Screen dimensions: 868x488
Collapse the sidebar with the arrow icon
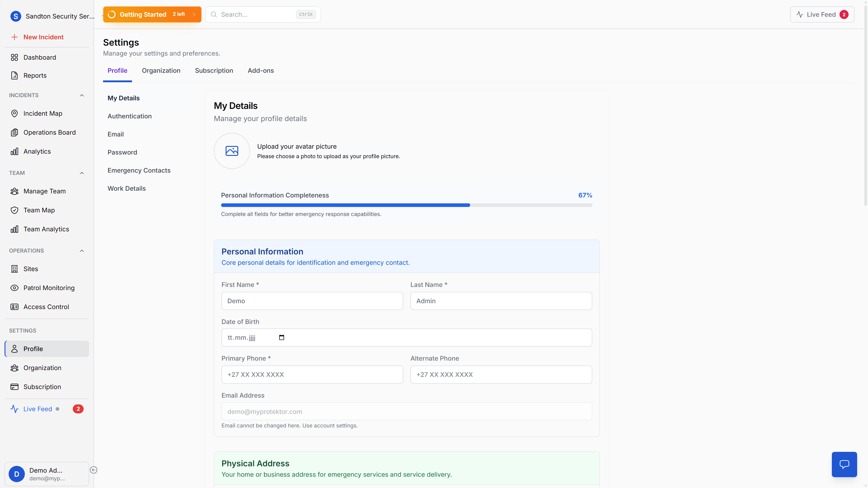point(94,470)
